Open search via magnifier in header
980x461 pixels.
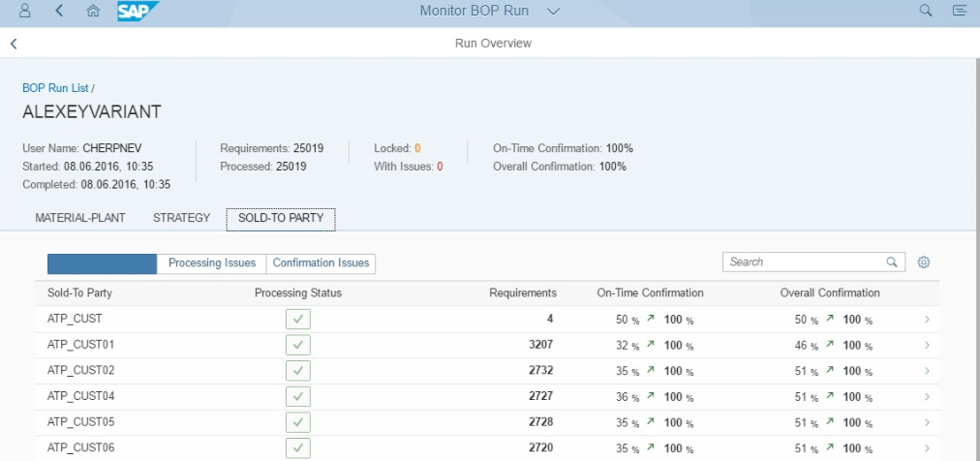pos(926,11)
